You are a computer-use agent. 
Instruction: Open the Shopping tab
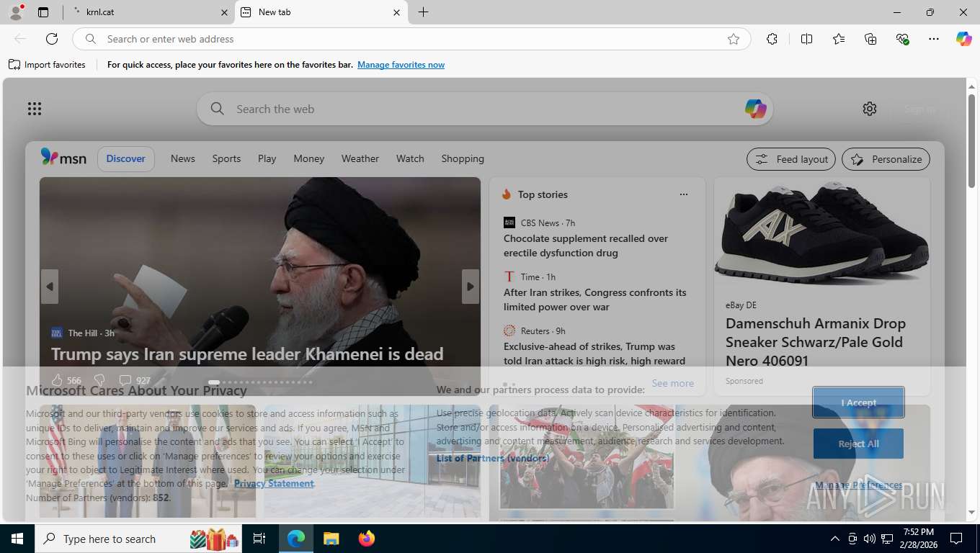pyautogui.click(x=463, y=158)
